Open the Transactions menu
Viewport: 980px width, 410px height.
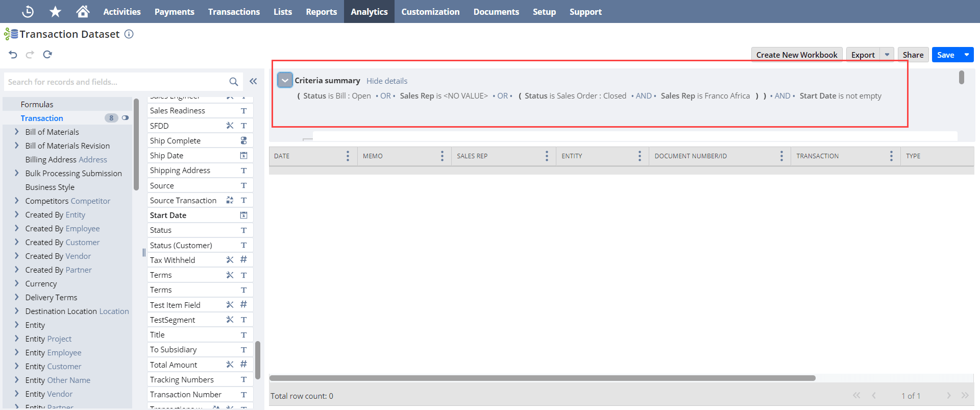(x=234, y=11)
